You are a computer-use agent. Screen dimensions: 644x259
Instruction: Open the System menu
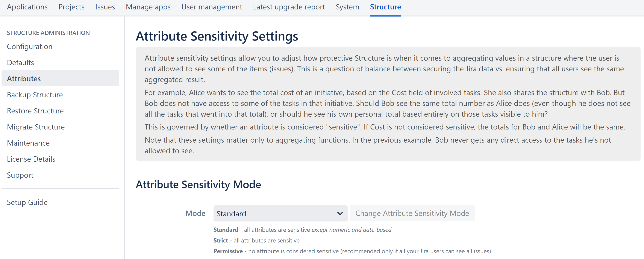tap(347, 7)
